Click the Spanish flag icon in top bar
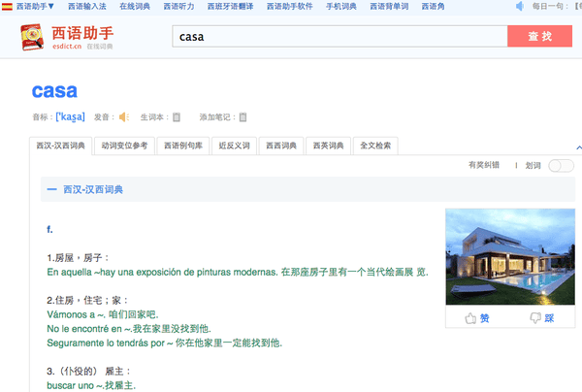This screenshot has height=392, width=582. click(7, 7)
